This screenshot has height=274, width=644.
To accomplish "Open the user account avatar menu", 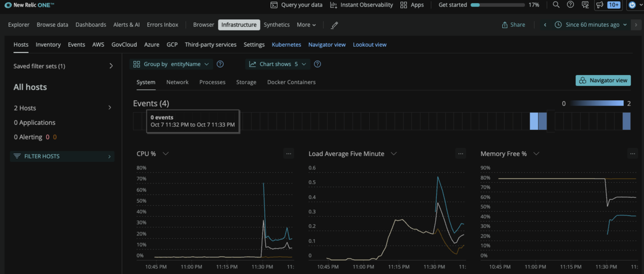I will 632,5.
